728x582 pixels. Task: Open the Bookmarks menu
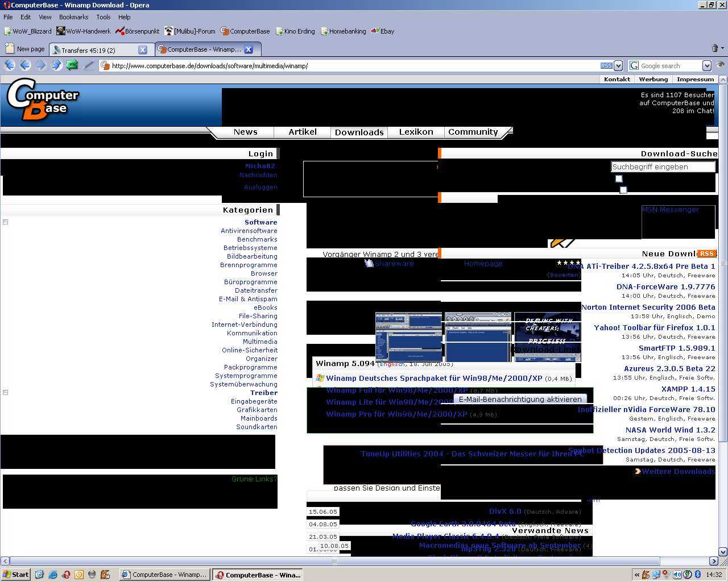[x=73, y=17]
